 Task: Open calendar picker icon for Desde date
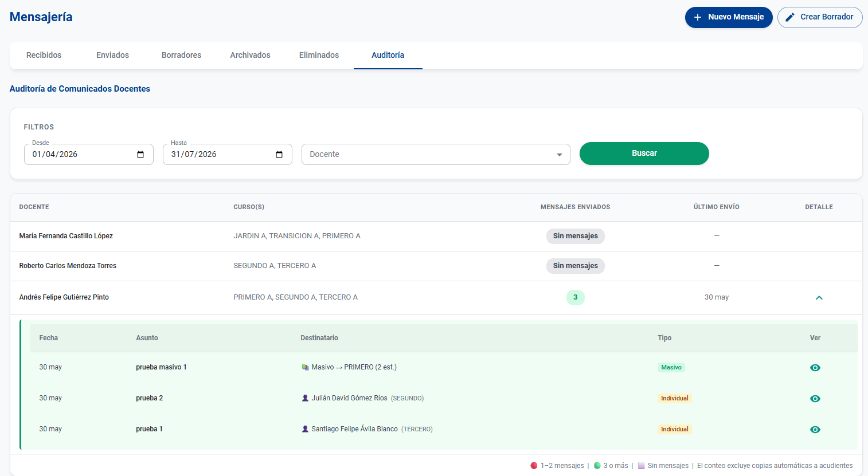click(x=140, y=155)
